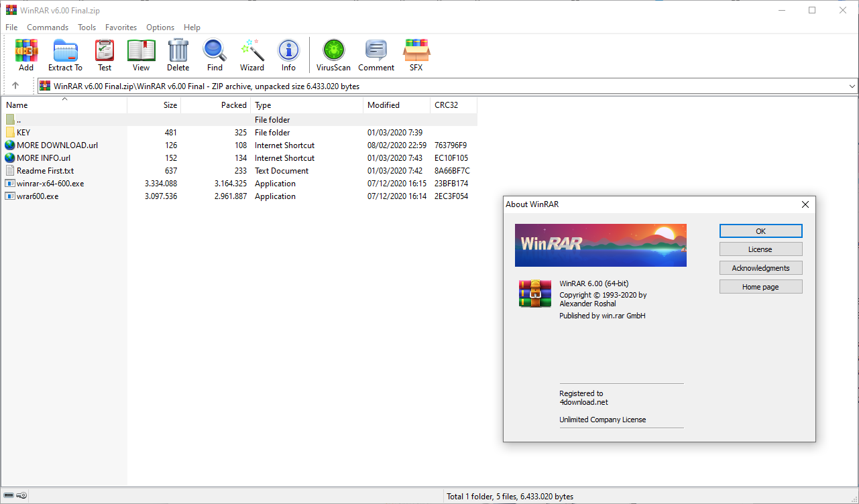
Task: Close the About WinRAR dialog
Action: (x=805, y=204)
